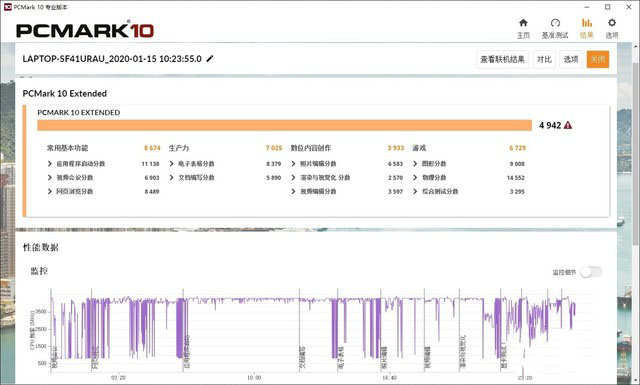
Task: Expand the 视频会议分数 row
Action: [x=50, y=178]
